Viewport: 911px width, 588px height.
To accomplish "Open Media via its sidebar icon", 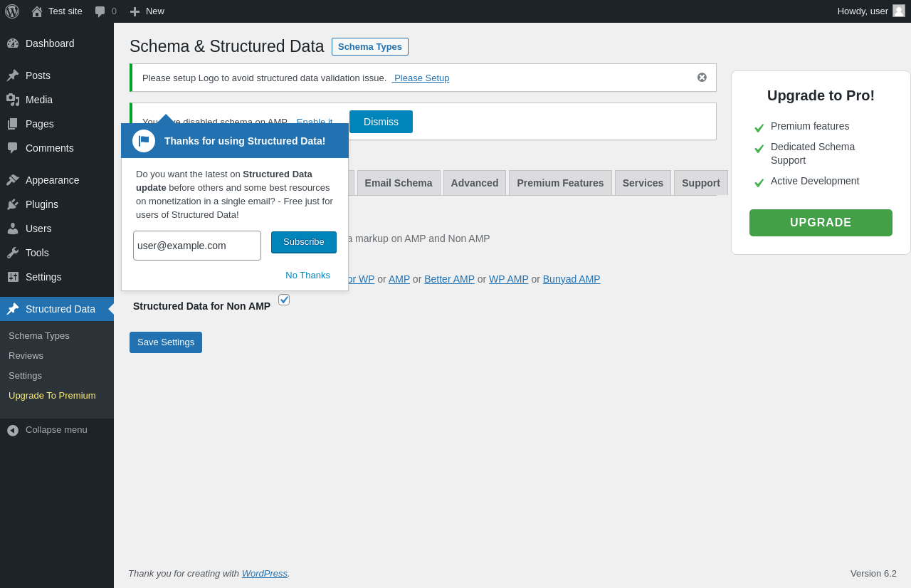I will (13, 100).
